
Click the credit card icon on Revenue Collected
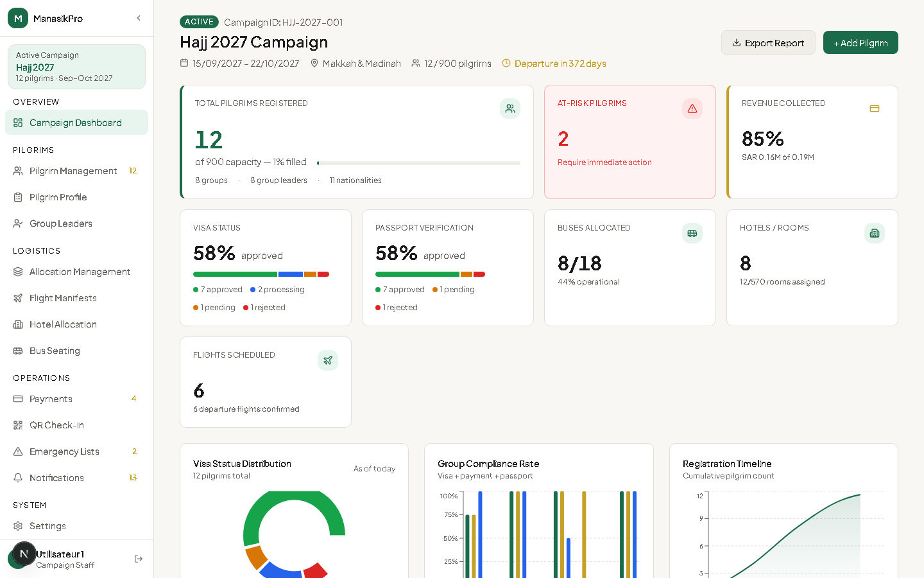tap(875, 109)
